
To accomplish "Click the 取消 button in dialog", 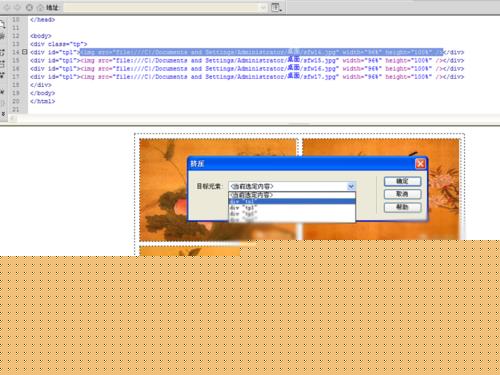I will pyautogui.click(x=402, y=194).
